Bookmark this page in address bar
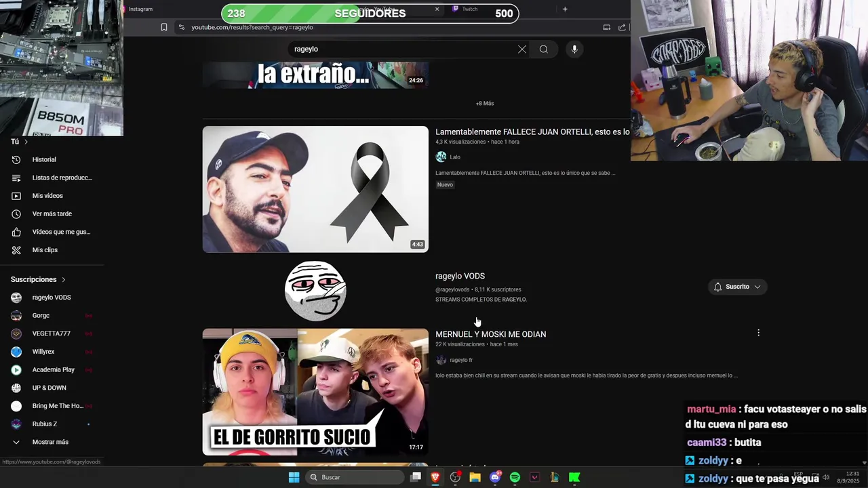The width and height of the screenshot is (868, 488). click(x=164, y=27)
